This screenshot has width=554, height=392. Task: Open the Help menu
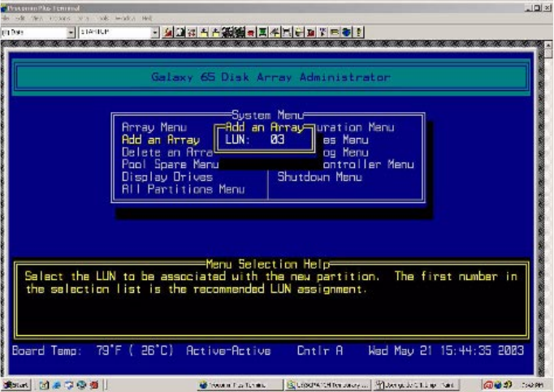coord(147,18)
